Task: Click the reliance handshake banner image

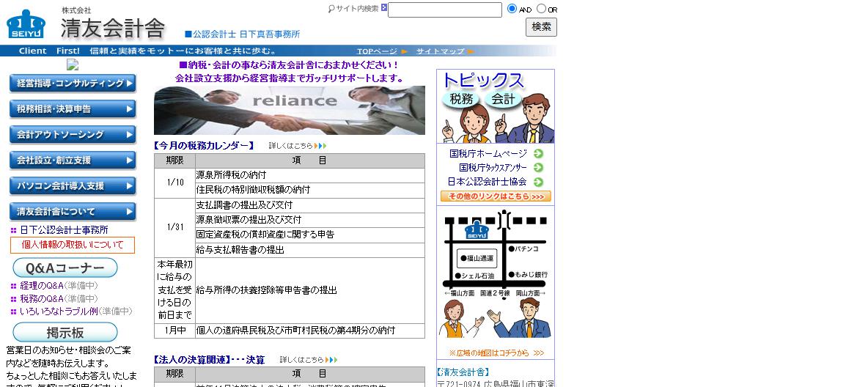Action: click(290, 110)
